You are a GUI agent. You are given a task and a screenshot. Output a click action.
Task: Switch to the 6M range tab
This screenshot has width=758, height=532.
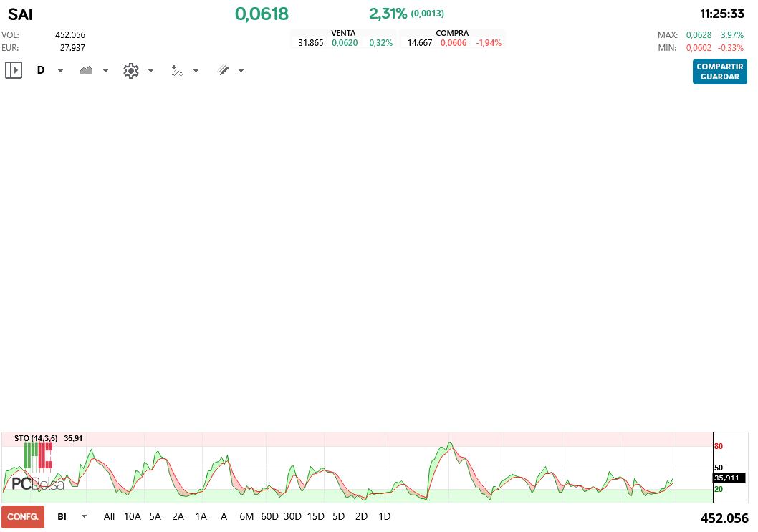[x=246, y=516]
